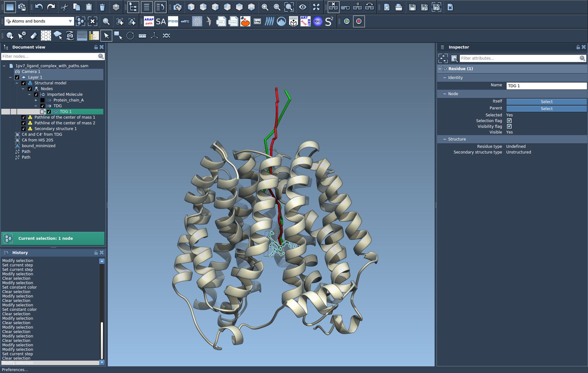
Task: Click the Select button for Parent
Action: 546,109
